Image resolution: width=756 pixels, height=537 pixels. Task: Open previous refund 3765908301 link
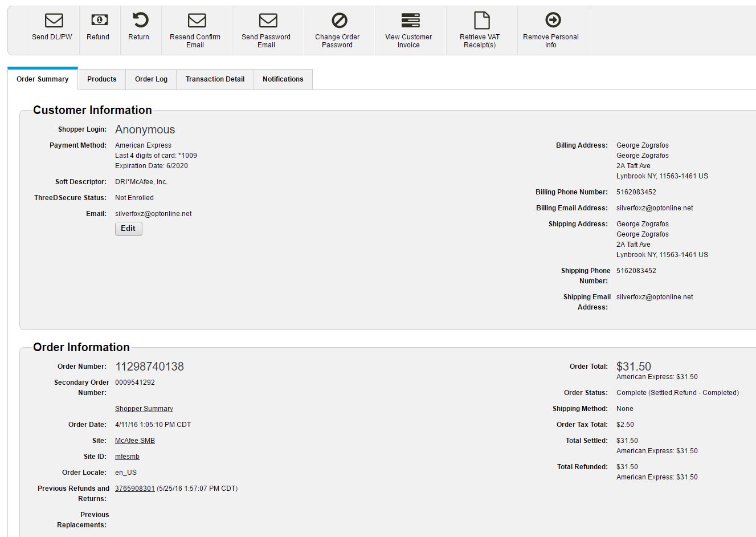click(x=135, y=489)
